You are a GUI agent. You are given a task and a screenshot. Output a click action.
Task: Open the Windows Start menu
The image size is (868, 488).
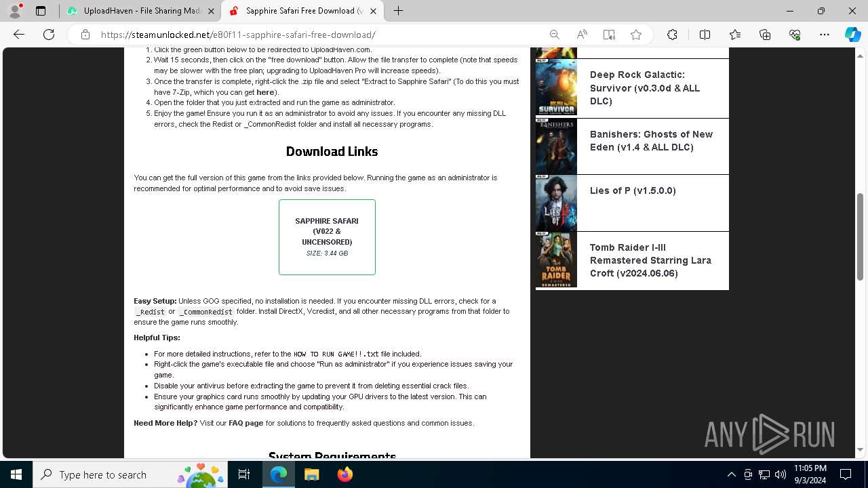(16, 474)
